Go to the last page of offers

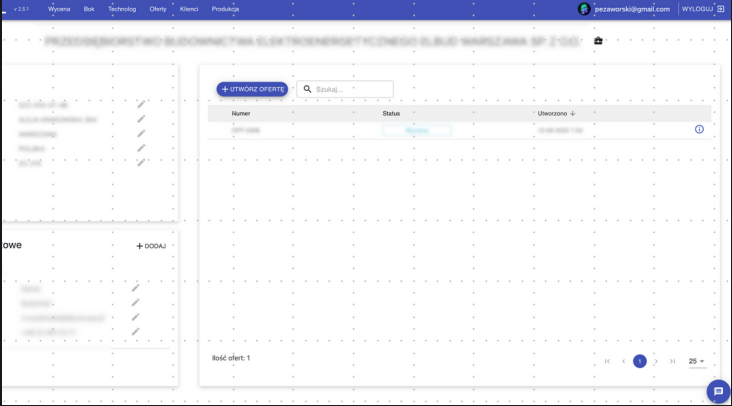click(673, 361)
